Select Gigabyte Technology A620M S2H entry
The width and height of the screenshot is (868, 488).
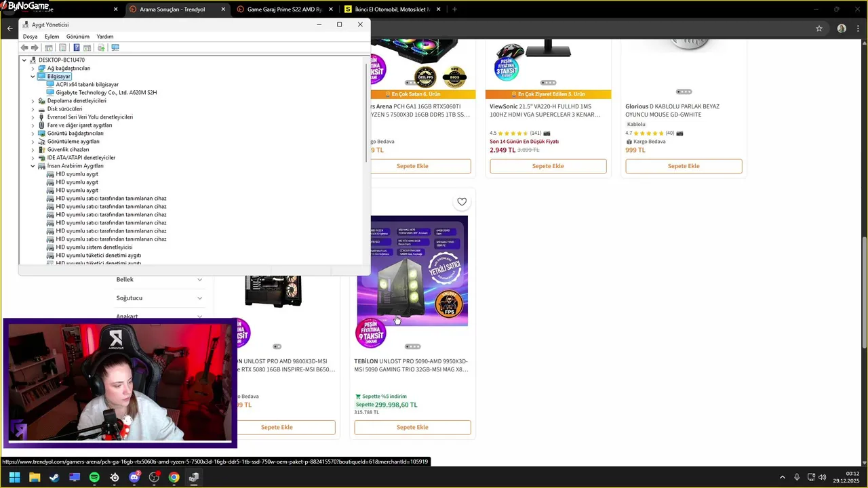[x=106, y=92]
